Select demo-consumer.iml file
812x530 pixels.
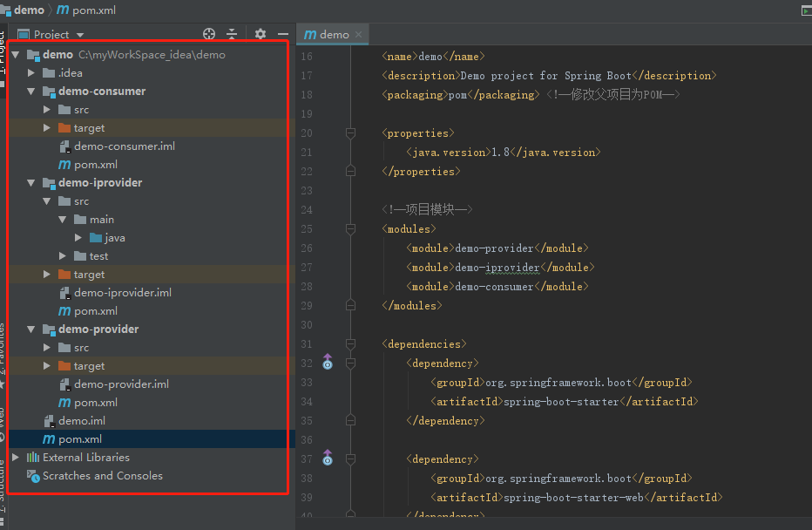(x=125, y=146)
